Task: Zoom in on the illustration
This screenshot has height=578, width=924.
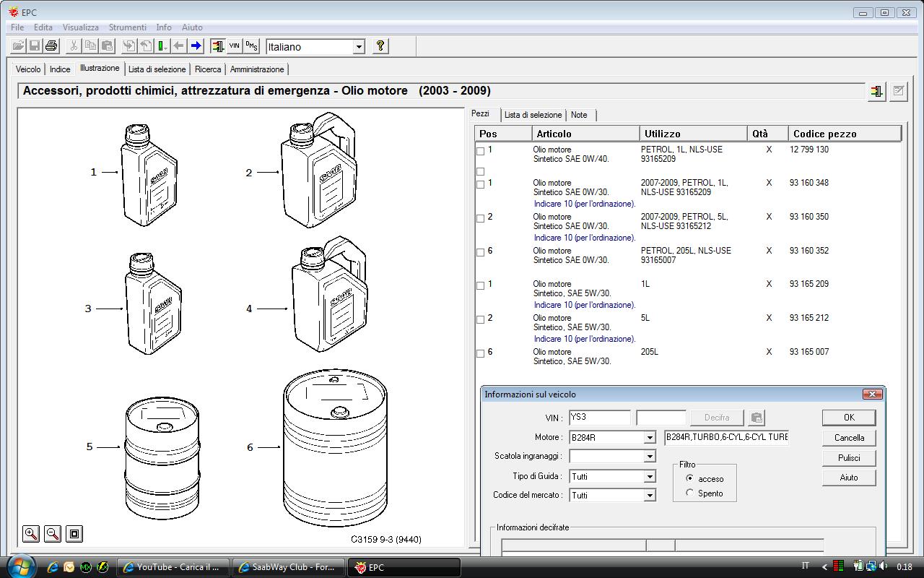Action: [x=31, y=534]
